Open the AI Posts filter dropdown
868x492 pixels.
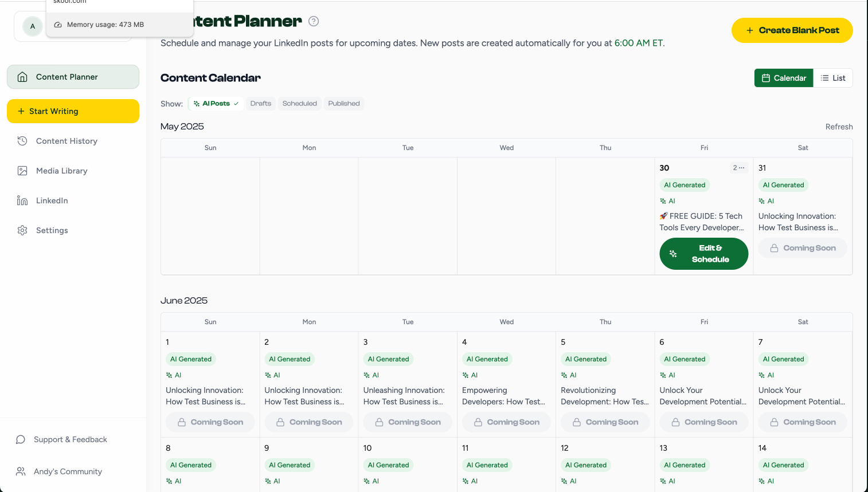tap(216, 103)
